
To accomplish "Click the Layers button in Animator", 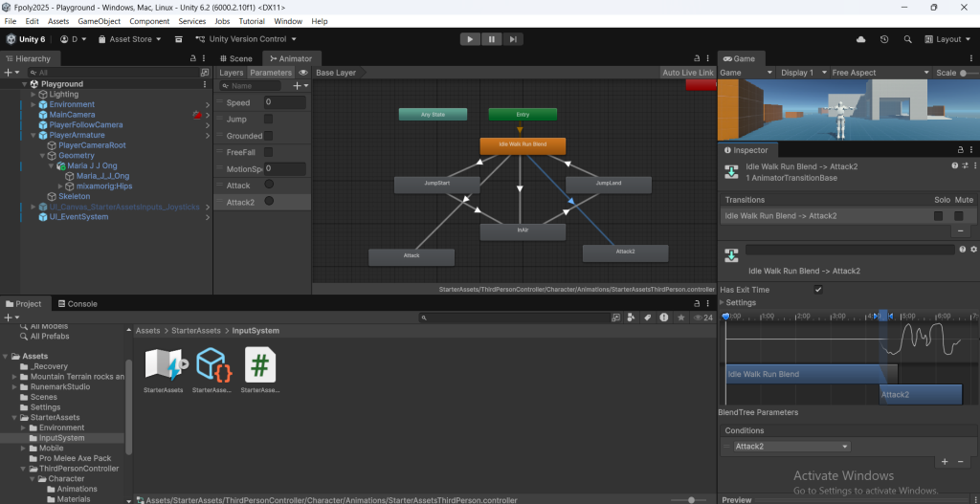I will (232, 73).
